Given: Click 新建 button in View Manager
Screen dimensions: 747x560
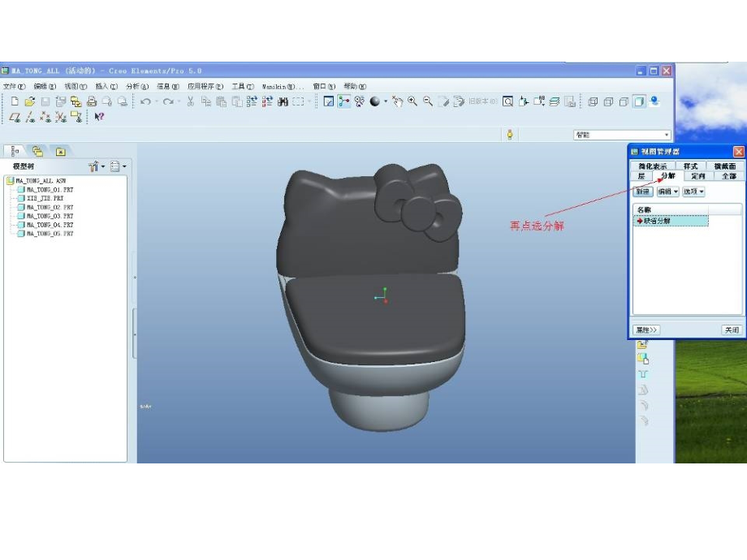Looking at the screenshot, I should coord(643,192).
